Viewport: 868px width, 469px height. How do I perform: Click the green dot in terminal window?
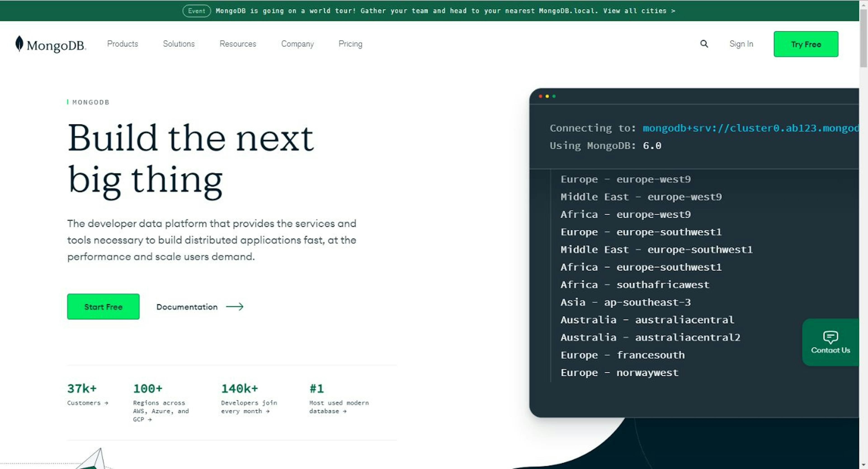pyautogui.click(x=554, y=96)
